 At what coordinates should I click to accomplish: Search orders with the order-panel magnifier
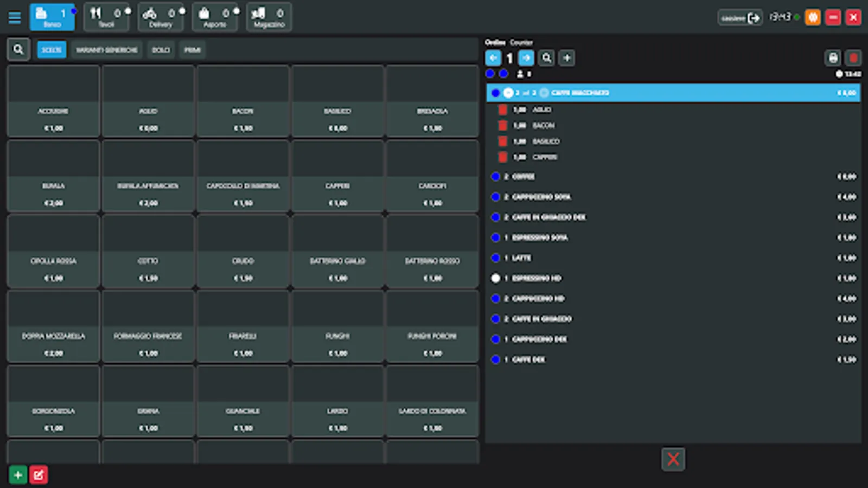pos(547,58)
